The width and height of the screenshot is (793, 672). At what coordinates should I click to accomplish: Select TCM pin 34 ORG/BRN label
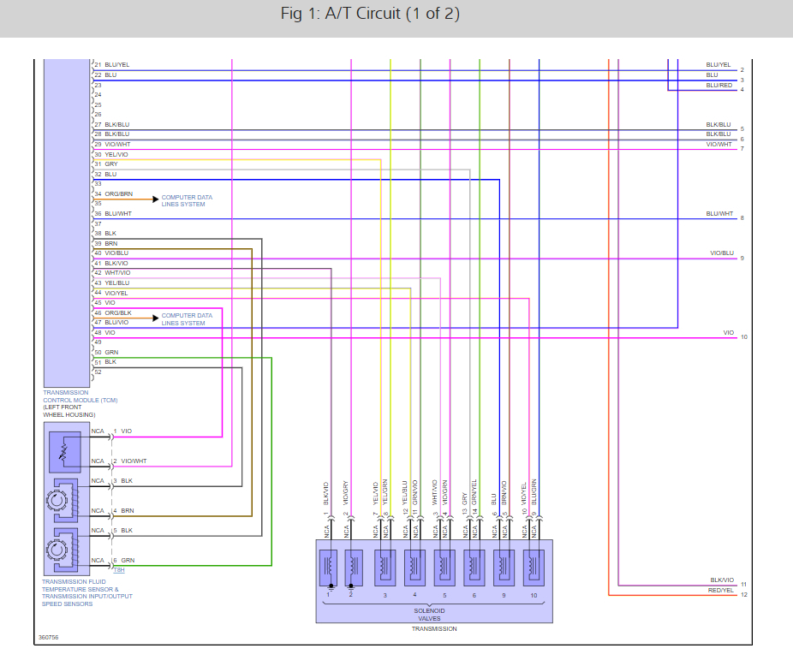pos(114,193)
